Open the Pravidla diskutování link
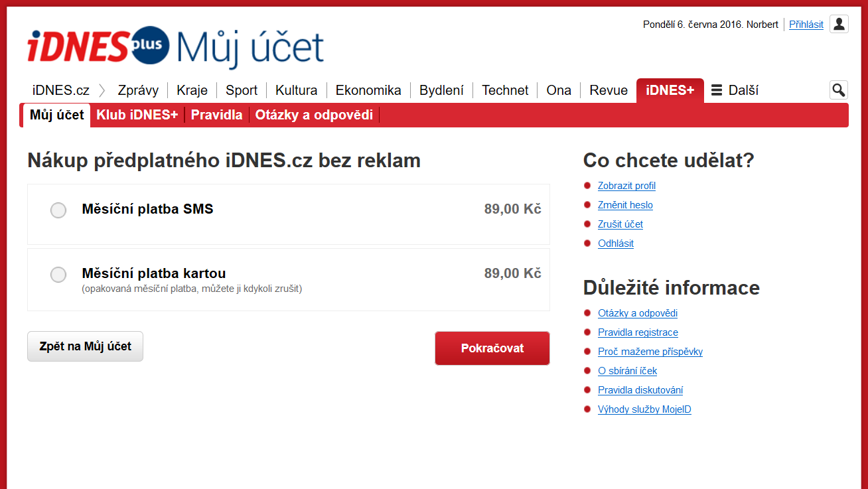868x489 pixels. point(640,390)
